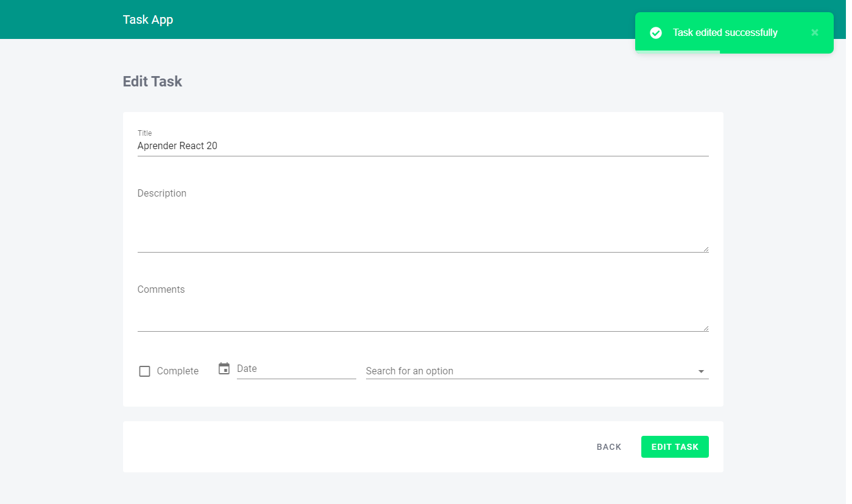Click the Complete label text
The height and width of the screenshot is (504, 852).
coord(178,371)
